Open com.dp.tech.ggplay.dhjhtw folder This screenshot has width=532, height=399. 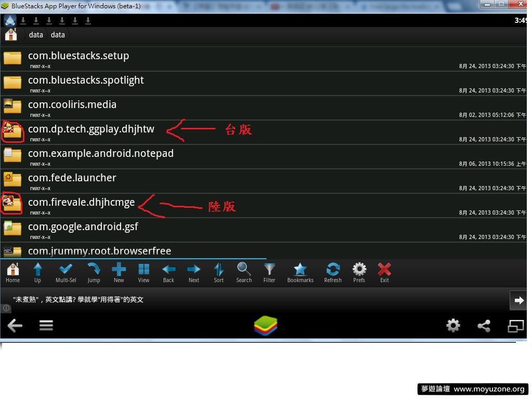coord(263,132)
